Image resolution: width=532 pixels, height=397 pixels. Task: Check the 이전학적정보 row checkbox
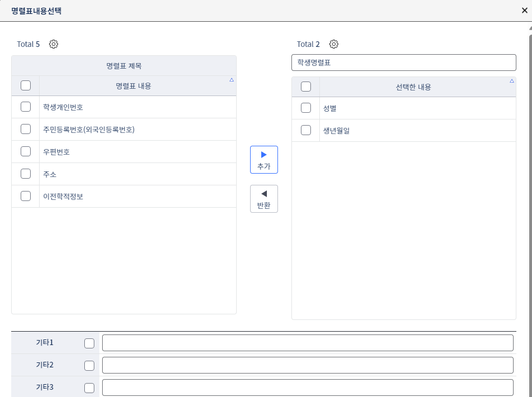[x=26, y=196]
